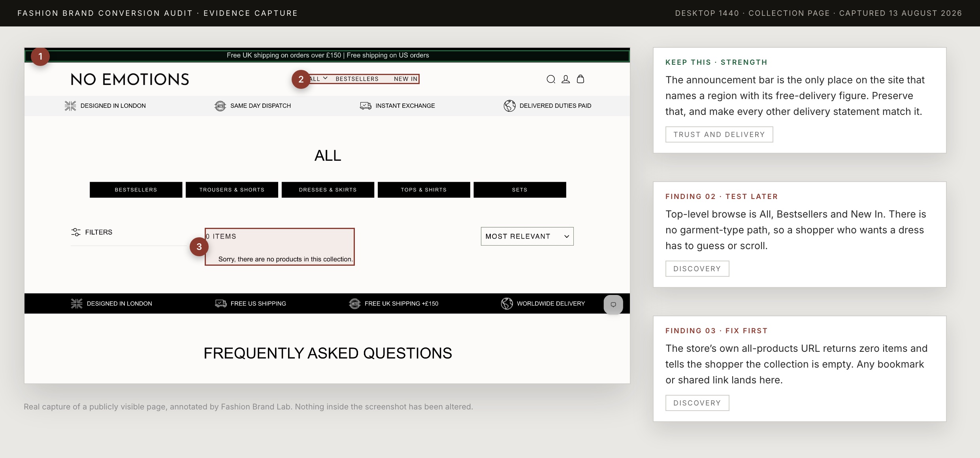Image resolution: width=980 pixels, height=458 pixels.
Task: Open the search magnifier icon
Action: [551, 79]
